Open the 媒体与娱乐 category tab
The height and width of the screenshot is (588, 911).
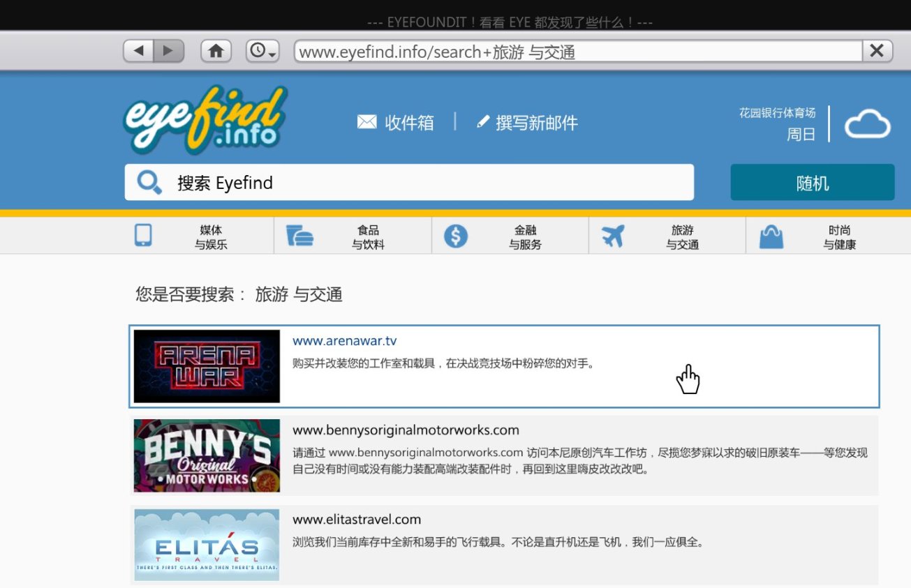click(197, 236)
